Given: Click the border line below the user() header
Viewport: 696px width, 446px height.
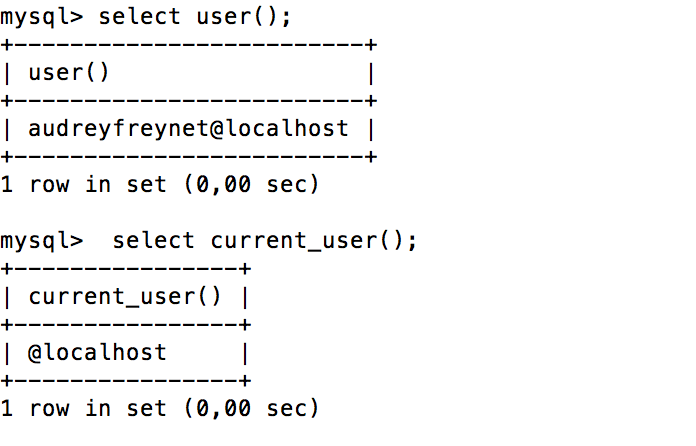Looking at the screenshot, I should pyautogui.click(x=188, y=100).
